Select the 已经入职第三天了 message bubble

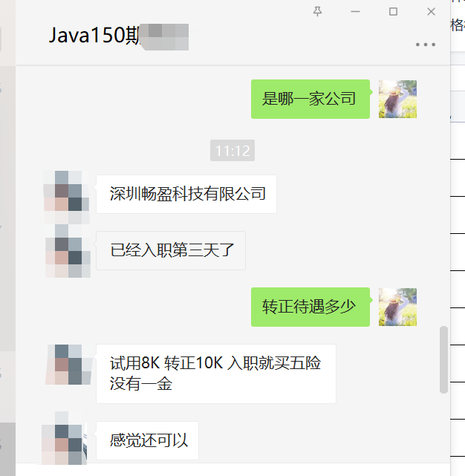[x=171, y=250]
